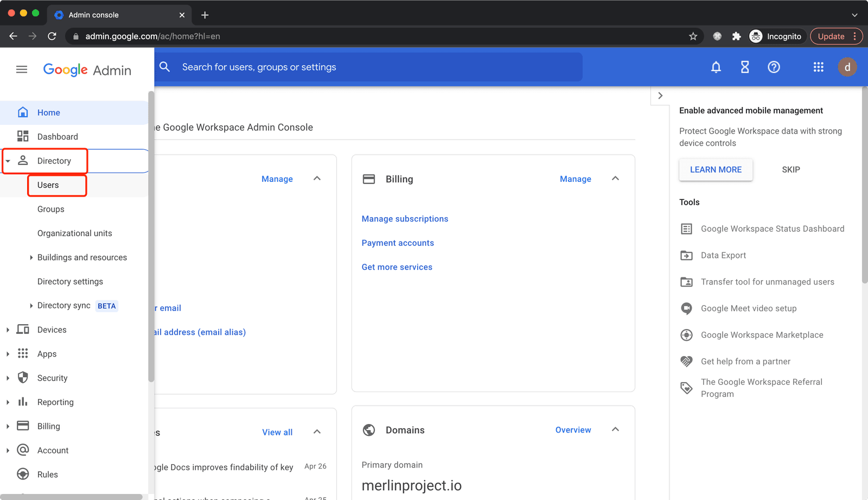Open Payment accounts link

coord(398,243)
